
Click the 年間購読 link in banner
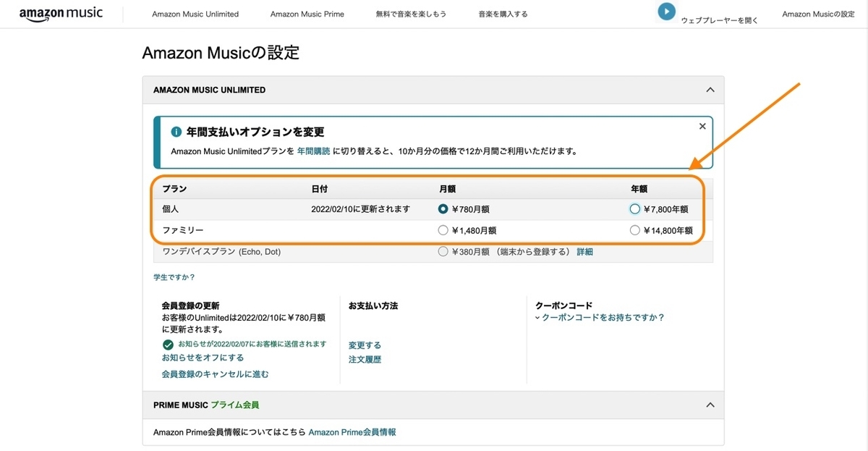click(313, 151)
